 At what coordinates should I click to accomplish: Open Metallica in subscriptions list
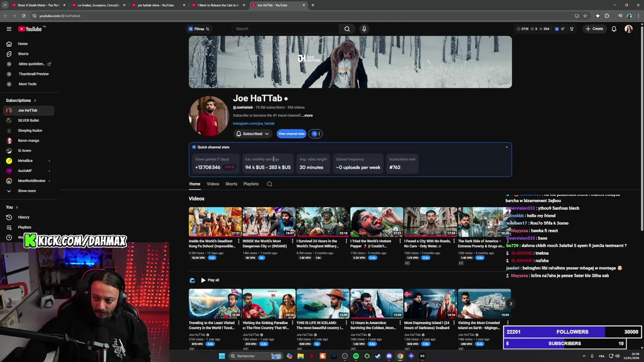click(x=25, y=161)
